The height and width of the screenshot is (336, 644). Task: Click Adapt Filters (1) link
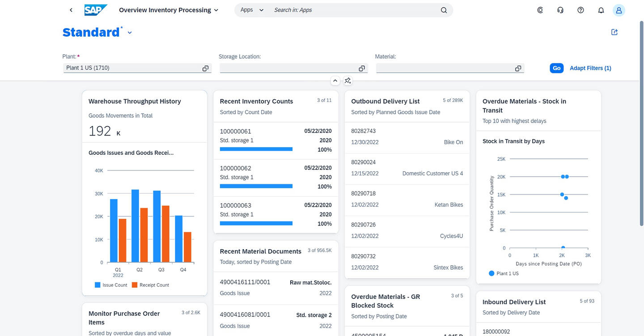point(590,68)
